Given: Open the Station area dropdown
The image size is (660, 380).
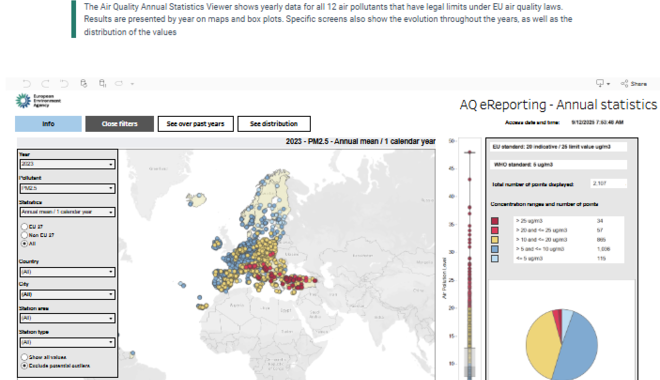Looking at the screenshot, I should click(x=67, y=318).
